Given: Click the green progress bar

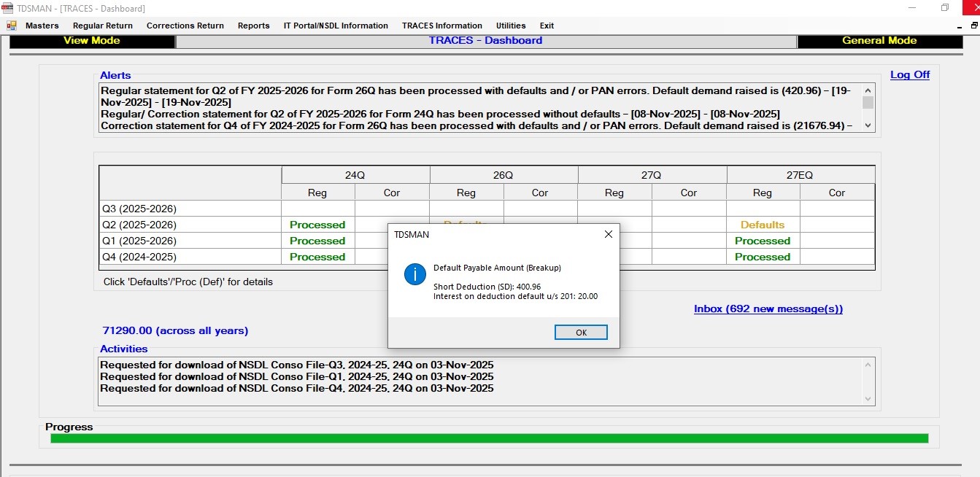Looking at the screenshot, I should (489, 438).
